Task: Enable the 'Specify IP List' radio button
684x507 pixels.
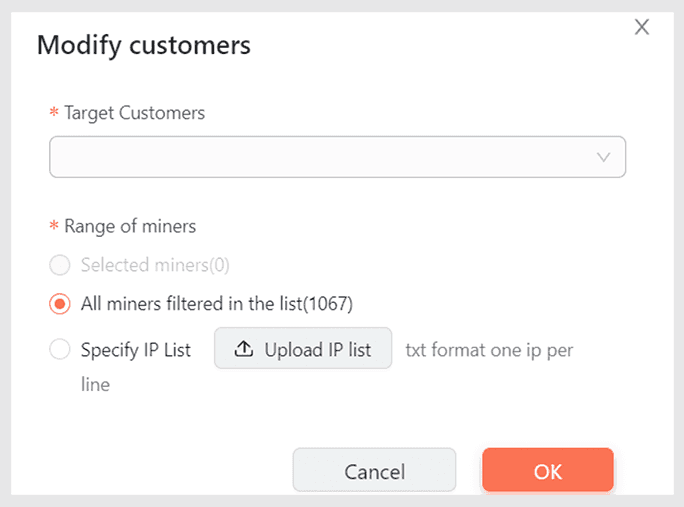Action: (61, 350)
